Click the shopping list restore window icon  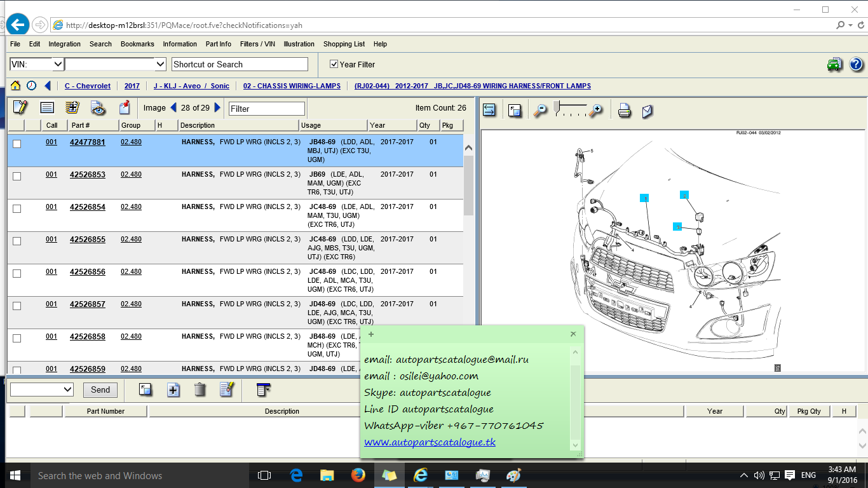click(146, 390)
